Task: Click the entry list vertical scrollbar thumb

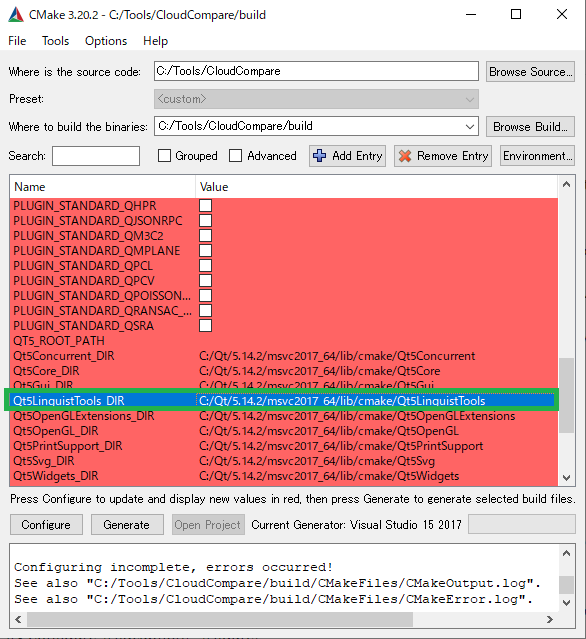Action: (x=566, y=395)
